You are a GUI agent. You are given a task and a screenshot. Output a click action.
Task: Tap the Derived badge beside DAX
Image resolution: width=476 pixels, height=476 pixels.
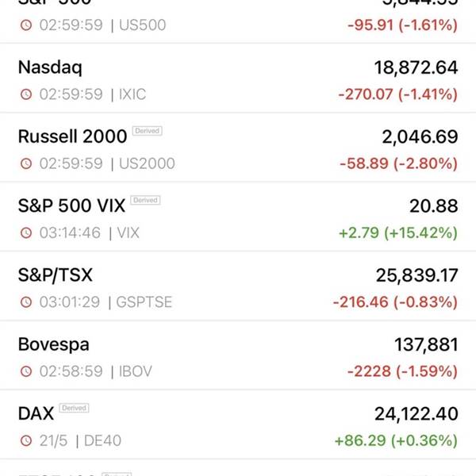point(74,408)
